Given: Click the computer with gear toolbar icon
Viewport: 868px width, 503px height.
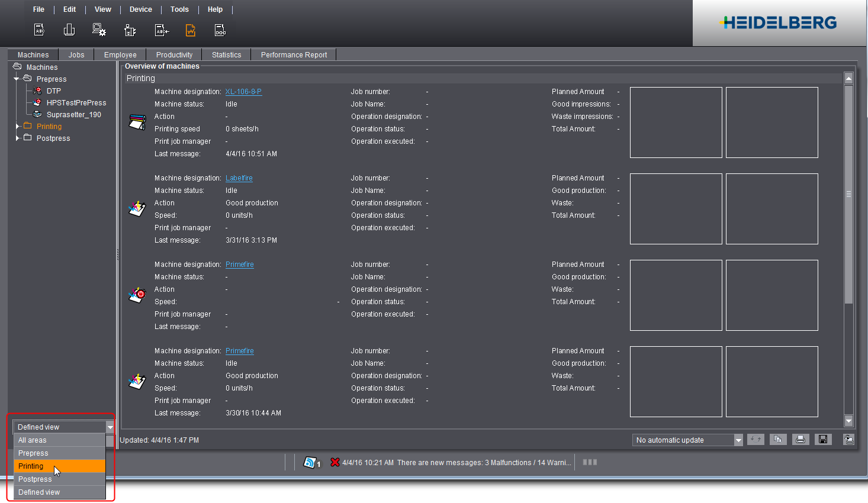Looking at the screenshot, I should click(x=99, y=30).
